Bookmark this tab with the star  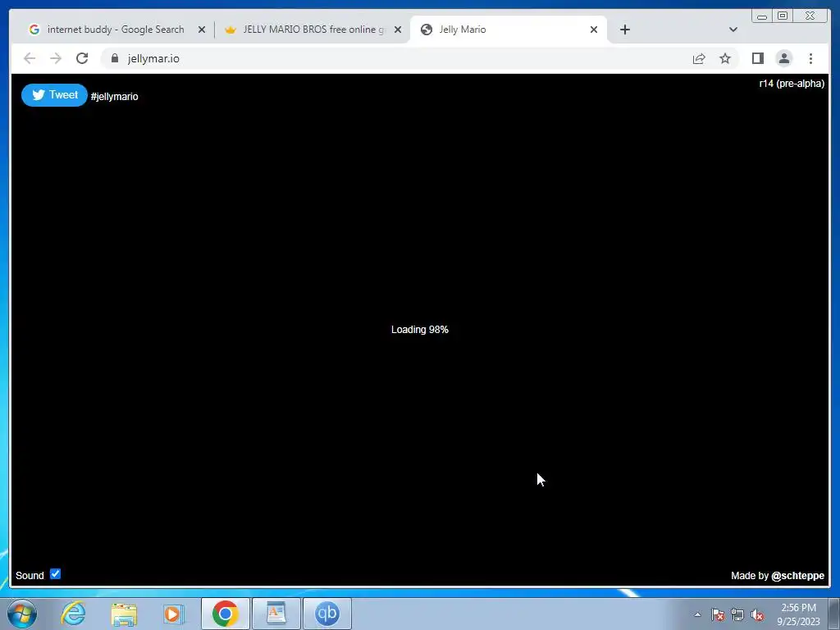tap(725, 58)
